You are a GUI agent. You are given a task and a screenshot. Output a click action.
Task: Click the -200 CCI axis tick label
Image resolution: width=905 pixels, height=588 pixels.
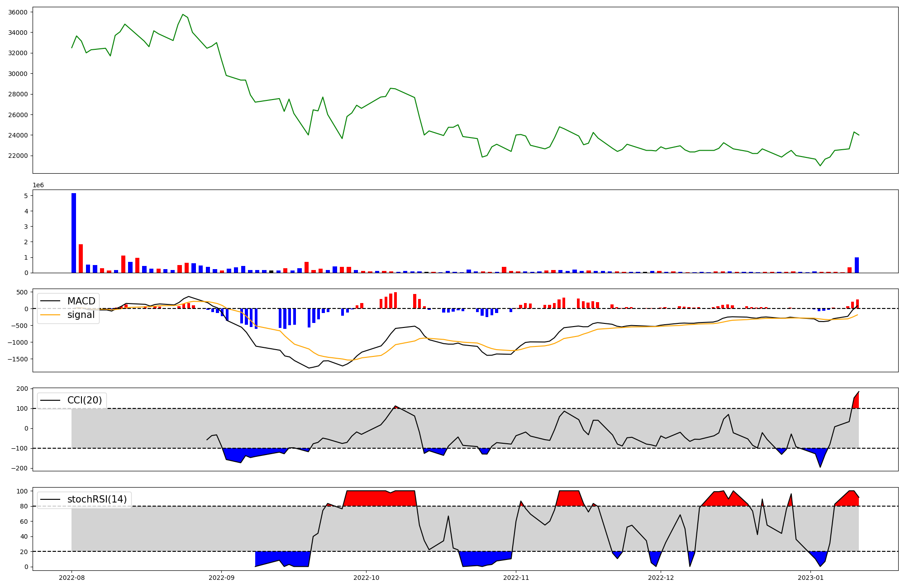click(19, 468)
